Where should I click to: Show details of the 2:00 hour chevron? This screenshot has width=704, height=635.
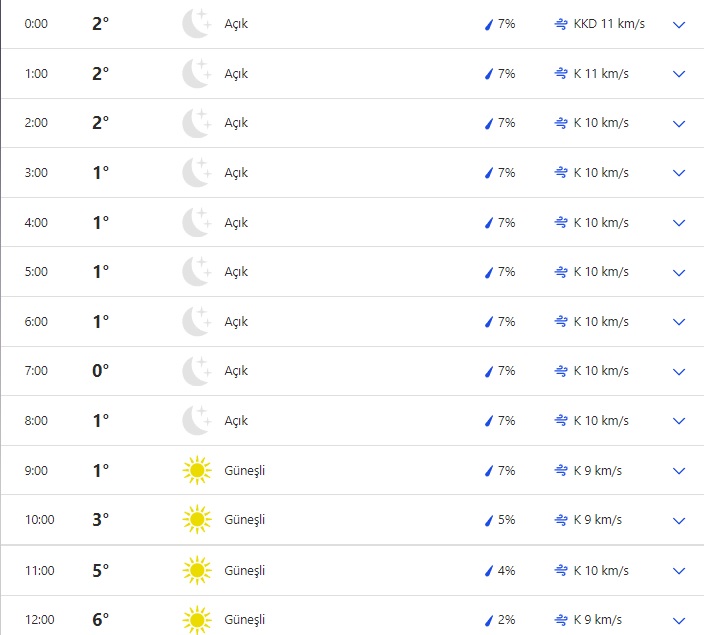(x=680, y=124)
